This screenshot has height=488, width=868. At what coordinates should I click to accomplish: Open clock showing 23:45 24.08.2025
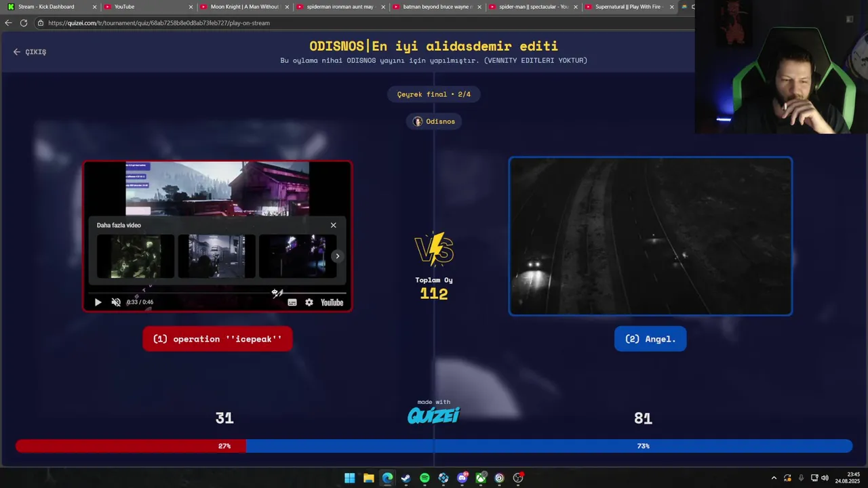tap(848, 478)
